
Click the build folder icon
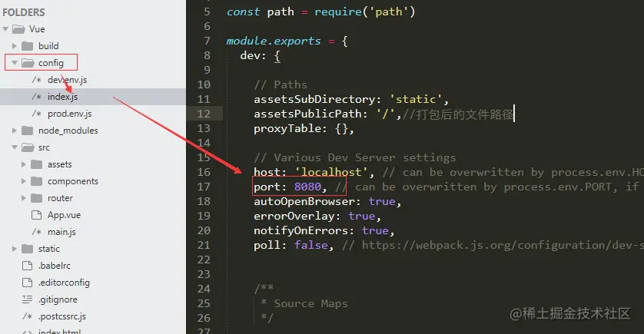[27, 46]
